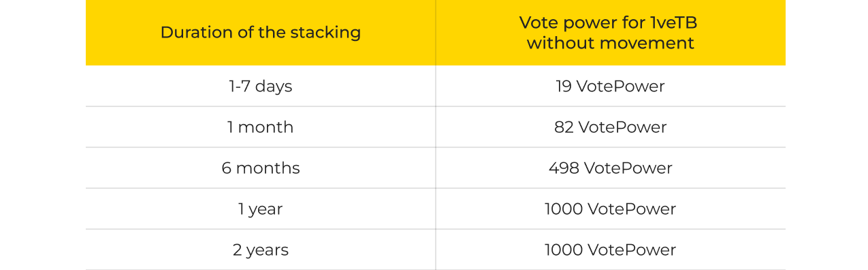868x270 pixels.
Task: Click the 1 year '1000 VotePower' value
Action: click(610, 209)
